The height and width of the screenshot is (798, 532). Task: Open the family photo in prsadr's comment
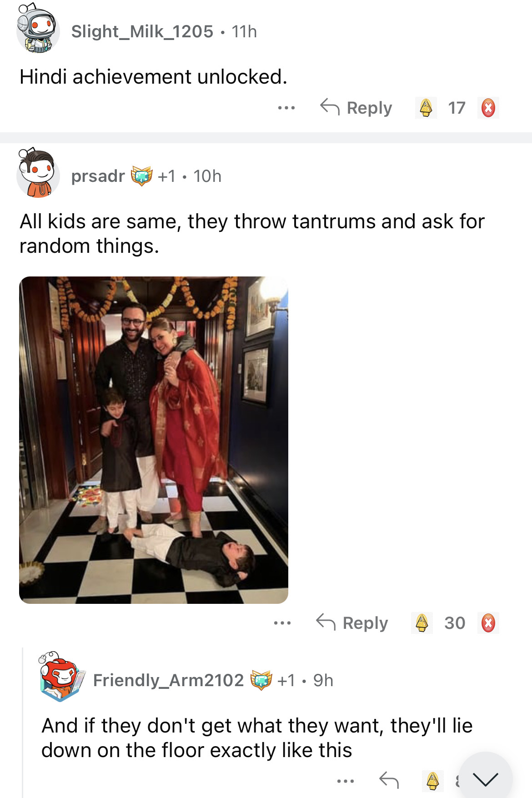(x=154, y=440)
